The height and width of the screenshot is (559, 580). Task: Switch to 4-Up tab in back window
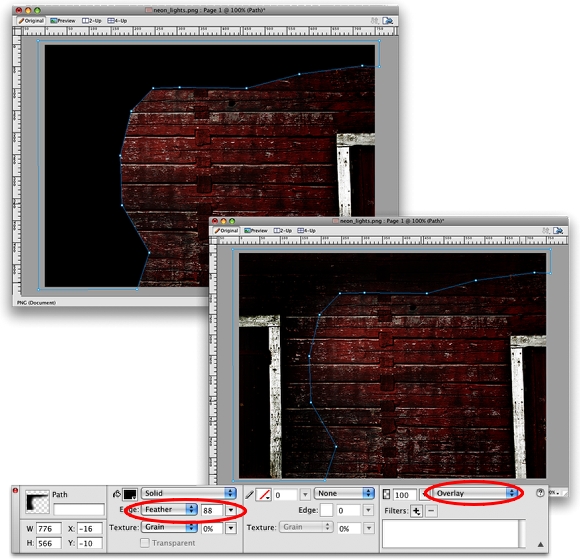tap(117, 21)
